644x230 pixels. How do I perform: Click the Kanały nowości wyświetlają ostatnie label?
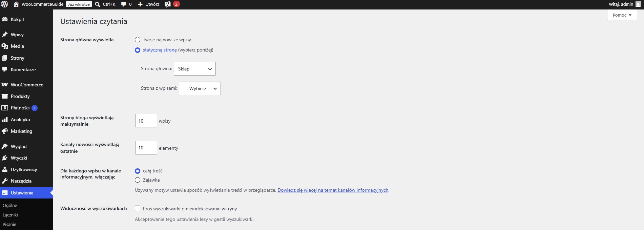click(x=90, y=148)
